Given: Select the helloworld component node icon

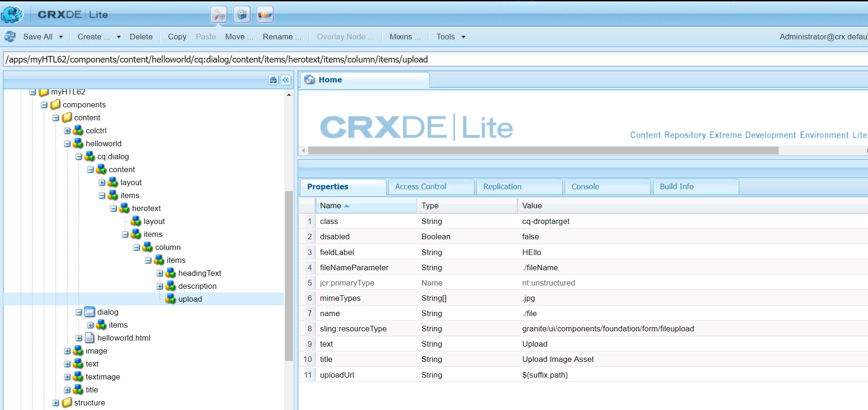Looking at the screenshot, I should [x=79, y=143].
